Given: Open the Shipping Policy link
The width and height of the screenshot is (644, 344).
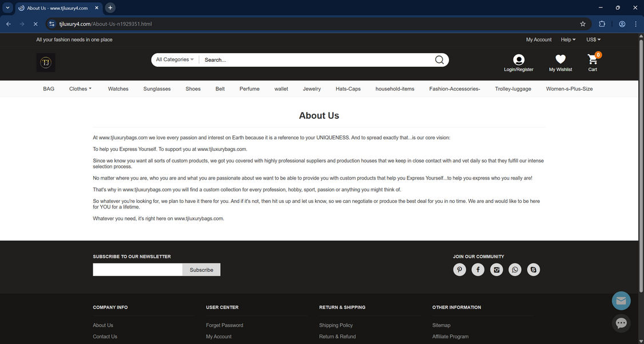Looking at the screenshot, I should point(336,325).
